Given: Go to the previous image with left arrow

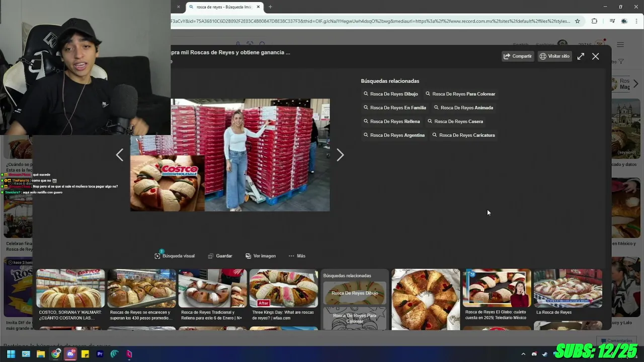Looking at the screenshot, I should point(119,155).
